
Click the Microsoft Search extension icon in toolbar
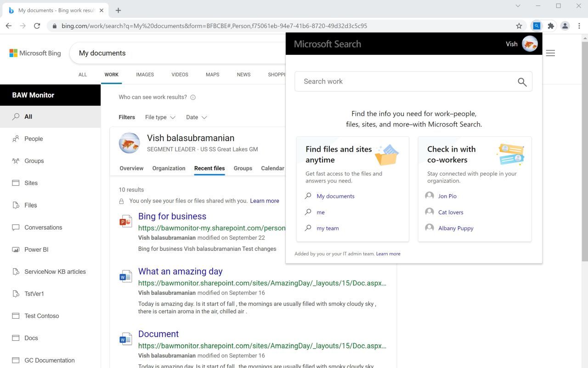click(x=536, y=26)
